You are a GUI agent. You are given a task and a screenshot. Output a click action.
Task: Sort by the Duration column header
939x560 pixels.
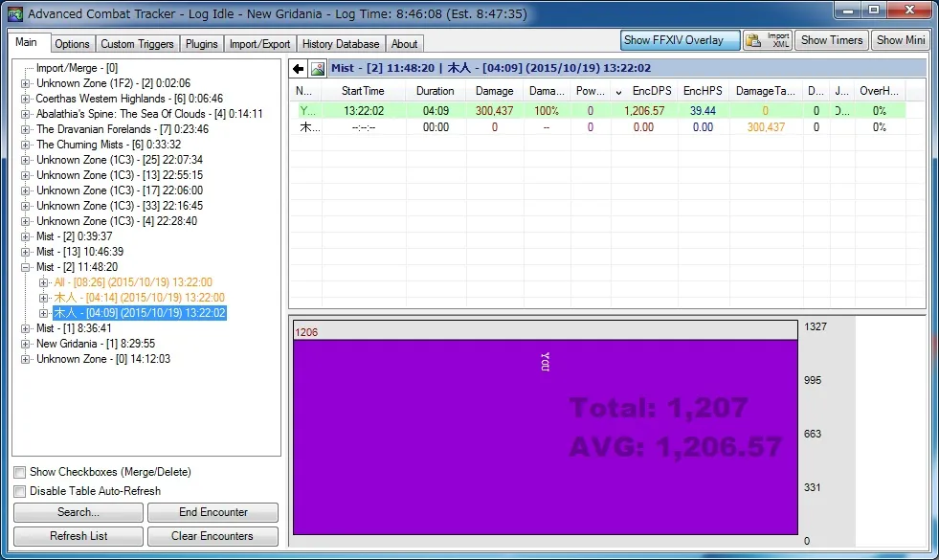click(x=436, y=91)
